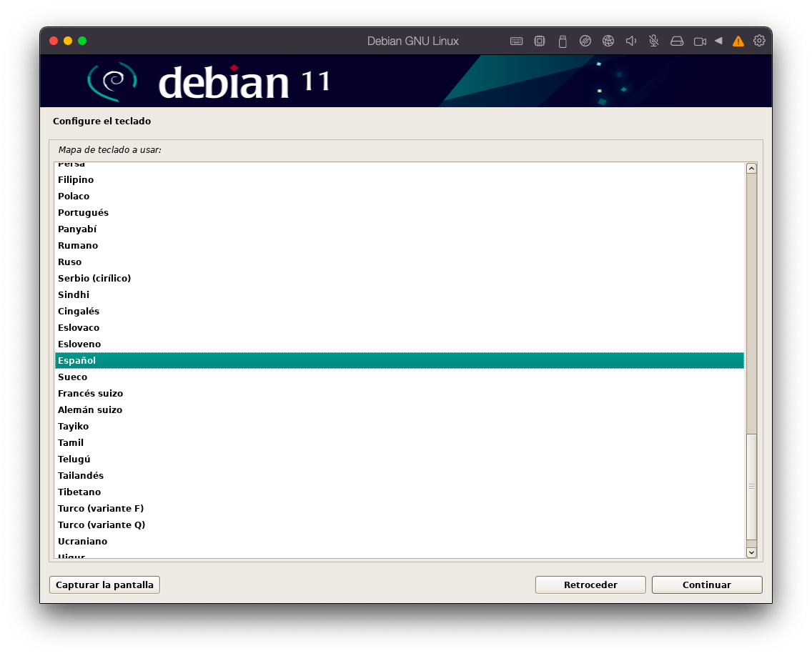Select Turco (variante Q)
Viewport: 812px width, 656px height.
pos(400,525)
